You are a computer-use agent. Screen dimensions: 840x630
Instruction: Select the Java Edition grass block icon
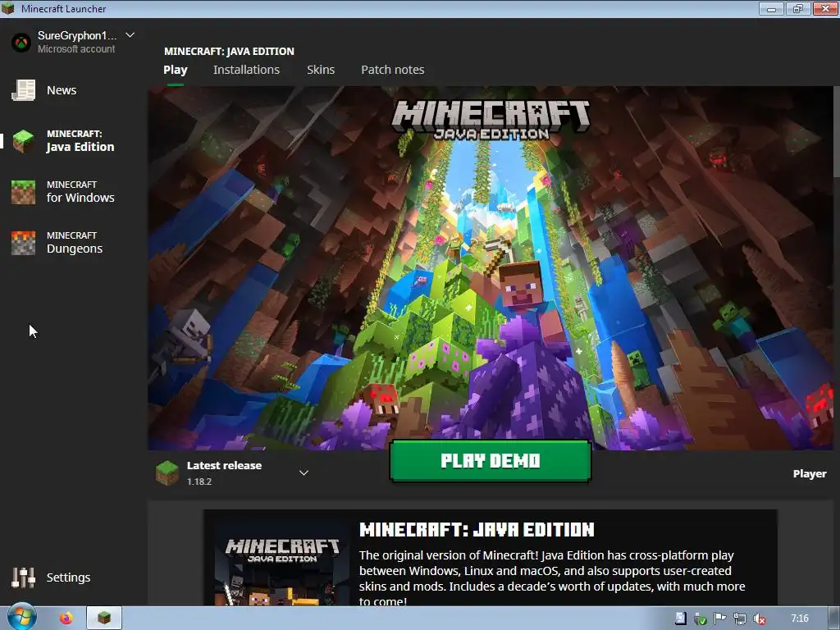tap(23, 141)
